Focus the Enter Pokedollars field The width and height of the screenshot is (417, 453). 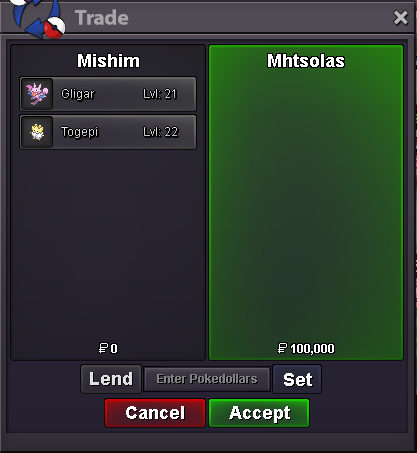coord(207,379)
